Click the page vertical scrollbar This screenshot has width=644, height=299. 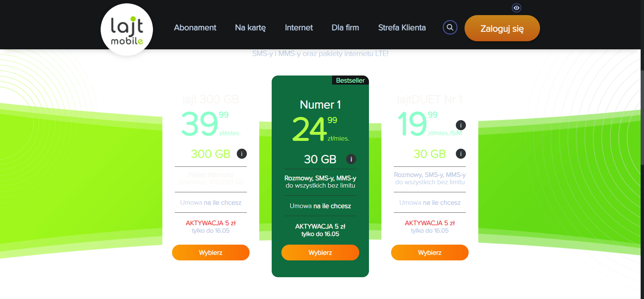(x=642, y=117)
